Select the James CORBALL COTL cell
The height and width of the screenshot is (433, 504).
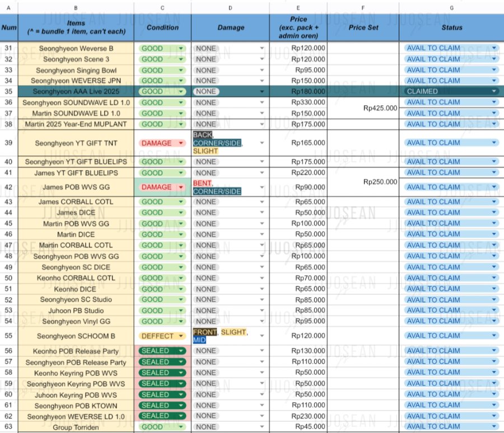coord(76,202)
